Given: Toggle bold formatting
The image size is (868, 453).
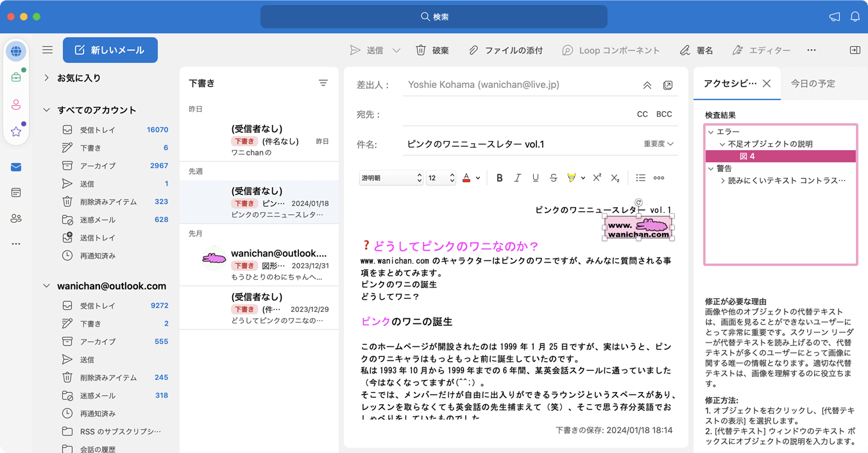Looking at the screenshot, I should click(x=499, y=178).
